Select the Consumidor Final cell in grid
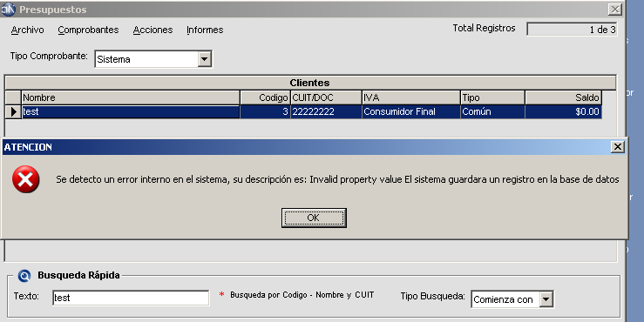The width and height of the screenshot is (644, 322). click(410, 111)
